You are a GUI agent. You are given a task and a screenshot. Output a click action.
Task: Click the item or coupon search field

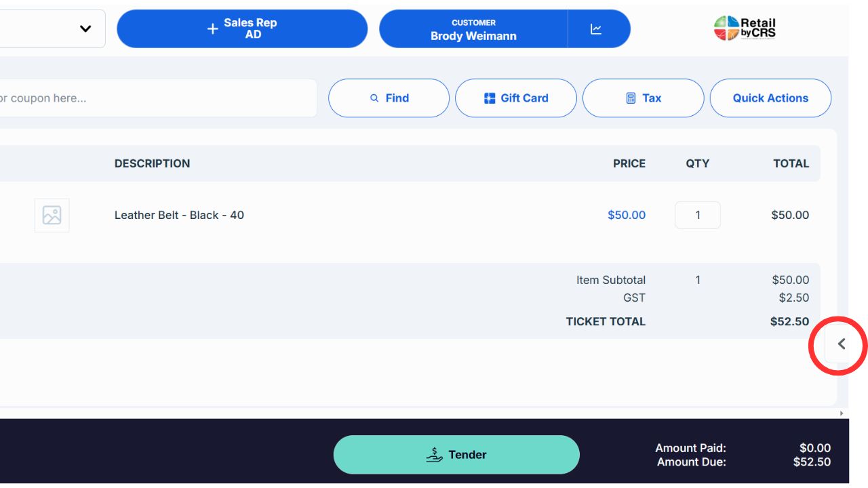156,98
